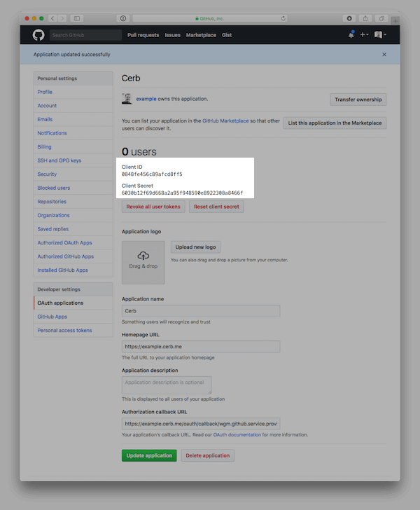The height and width of the screenshot is (510, 420).
Task: Click the Search GitHub field
Action: 85,35
